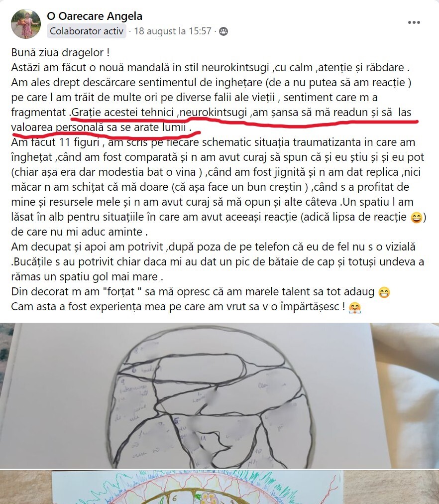Click the line 'Am decupat și apoi am potrivit'
Viewport: 439px width, 504px height.
pos(87,247)
